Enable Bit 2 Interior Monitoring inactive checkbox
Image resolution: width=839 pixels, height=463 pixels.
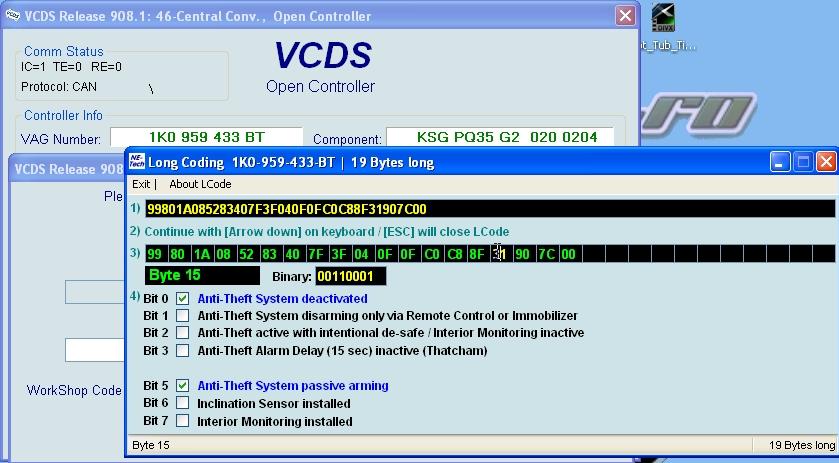[x=182, y=332]
